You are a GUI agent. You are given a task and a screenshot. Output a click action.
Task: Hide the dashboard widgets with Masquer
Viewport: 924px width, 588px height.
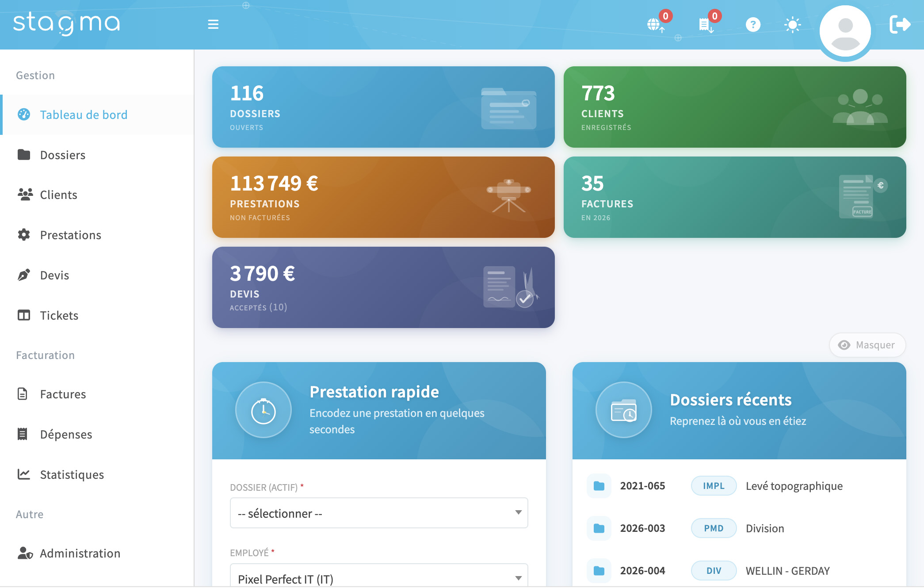[x=867, y=345]
